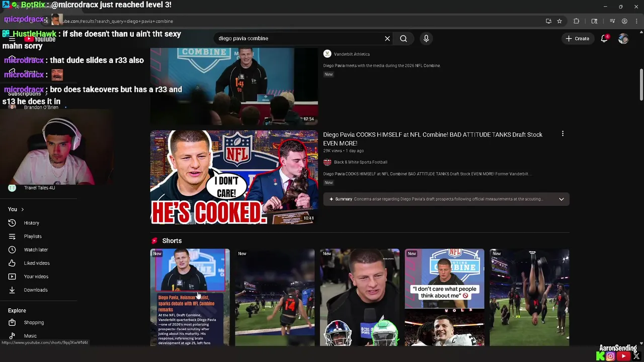644x362 pixels.
Task: Open the Black & White Sports Football channel link
Action: [360, 162]
